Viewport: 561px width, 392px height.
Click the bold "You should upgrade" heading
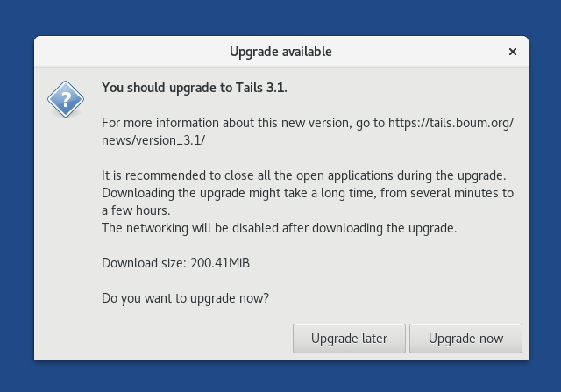point(167,88)
